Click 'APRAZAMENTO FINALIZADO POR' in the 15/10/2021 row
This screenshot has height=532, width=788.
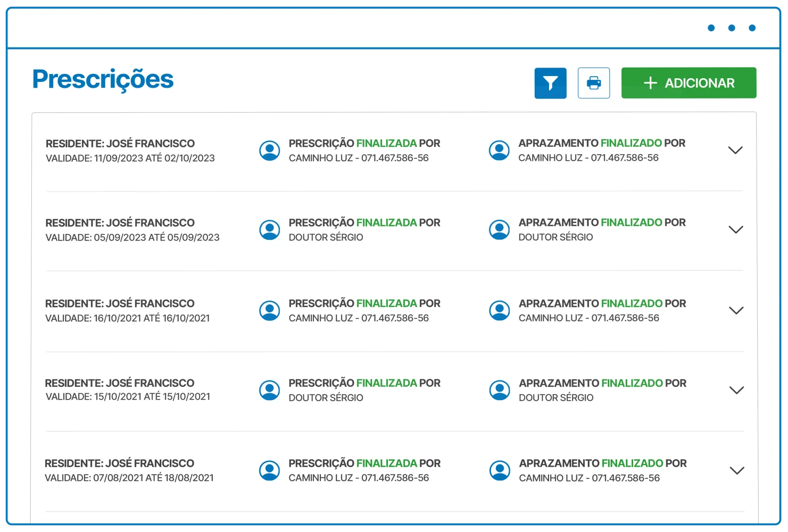pyautogui.click(x=603, y=384)
